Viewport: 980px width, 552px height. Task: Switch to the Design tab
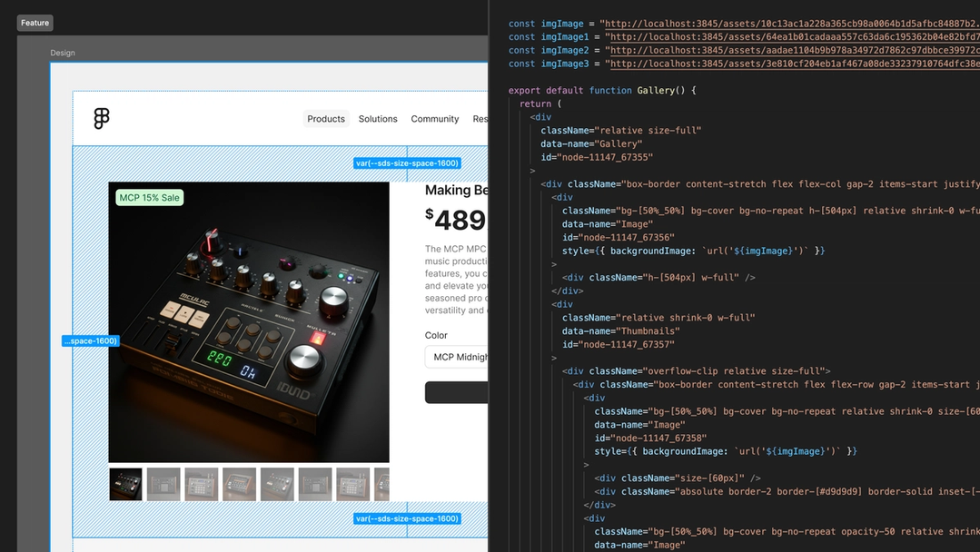coord(62,52)
